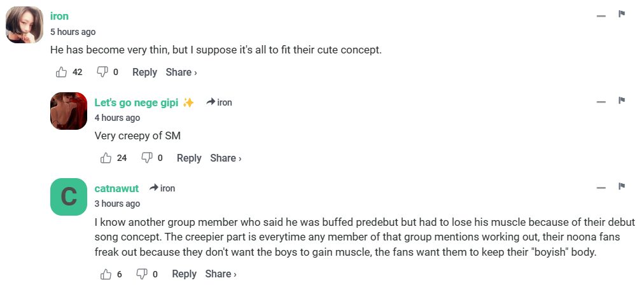Viewport: 644px width, 285px height.
Task: Open Share options on iron's comment
Action: 181,72
